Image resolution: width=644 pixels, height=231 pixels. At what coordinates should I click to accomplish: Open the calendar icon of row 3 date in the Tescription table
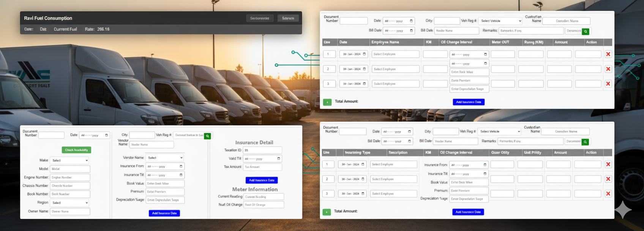363,193
